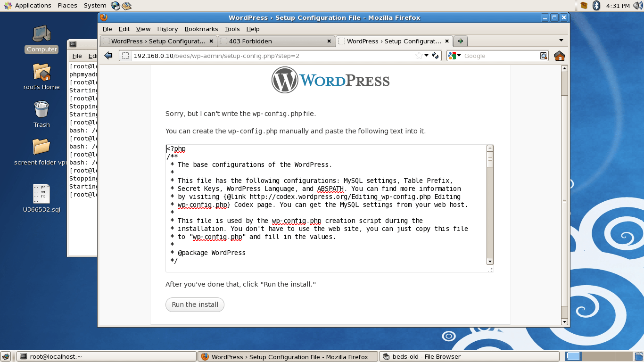The height and width of the screenshot is (362, 644).
Task: Close the 403 Forbidden tab
Action: click(329, 41)
